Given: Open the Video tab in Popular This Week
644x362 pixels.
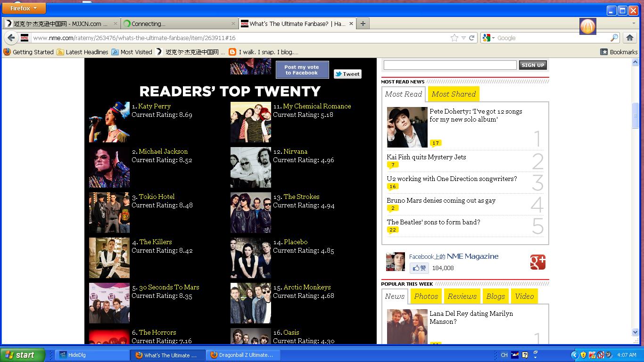Looking at the screenshot, I should [524, 296].
